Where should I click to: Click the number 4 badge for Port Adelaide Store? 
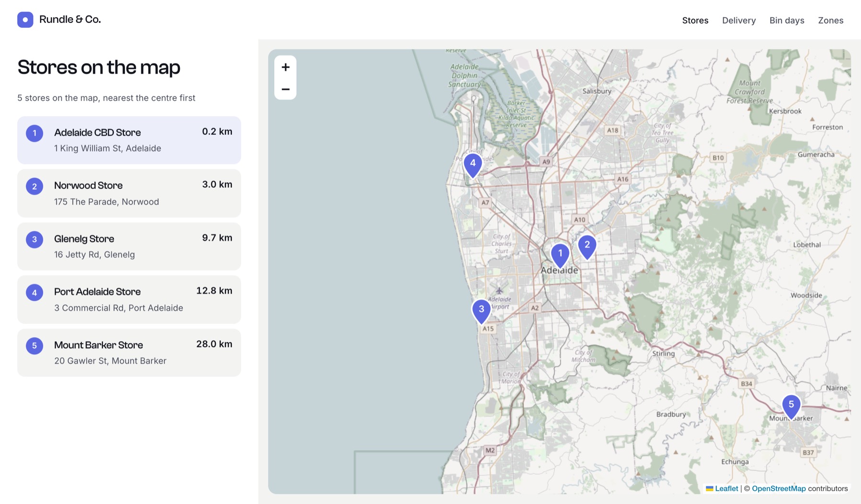34,293
